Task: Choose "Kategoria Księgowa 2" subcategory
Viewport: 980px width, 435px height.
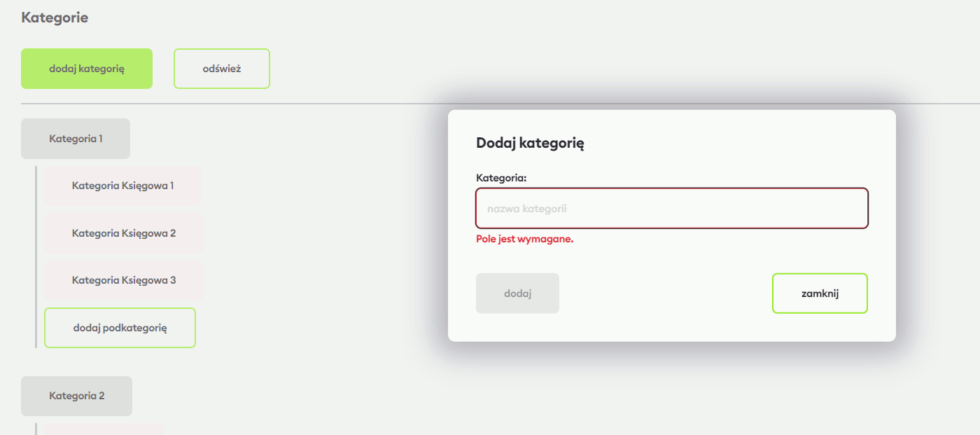Action: pos(124,233)
